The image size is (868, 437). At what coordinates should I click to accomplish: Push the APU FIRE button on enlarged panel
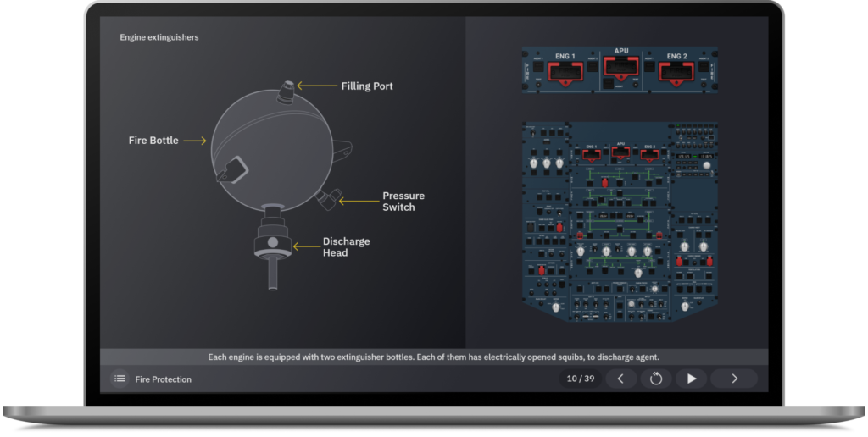(621, 69)
